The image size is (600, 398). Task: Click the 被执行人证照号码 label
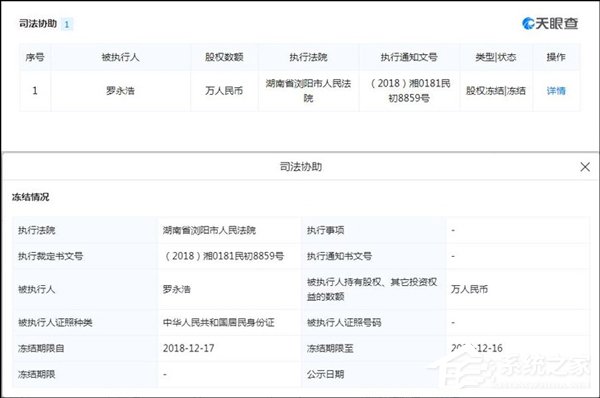pyautogui.click(x=344, y=323)
